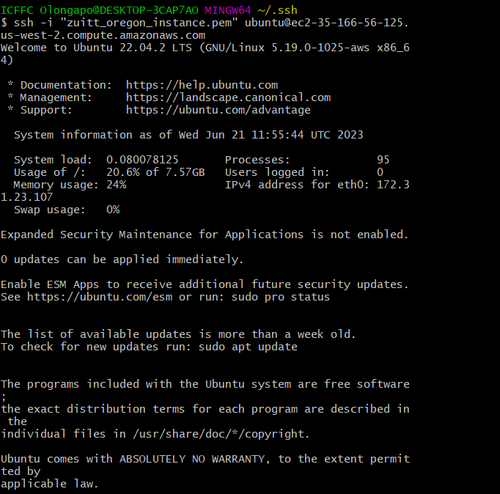The image size is (500, 494).
Task: Click the ubuntu@ec2-35-166-56-125. address text
Action: point(327,23)
